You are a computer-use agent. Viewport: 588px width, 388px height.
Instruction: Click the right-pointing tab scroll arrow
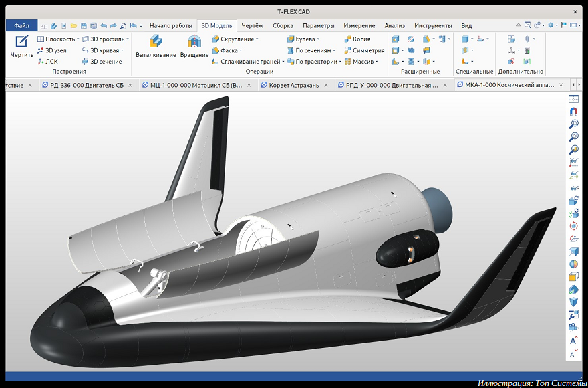tap(579, 85)
